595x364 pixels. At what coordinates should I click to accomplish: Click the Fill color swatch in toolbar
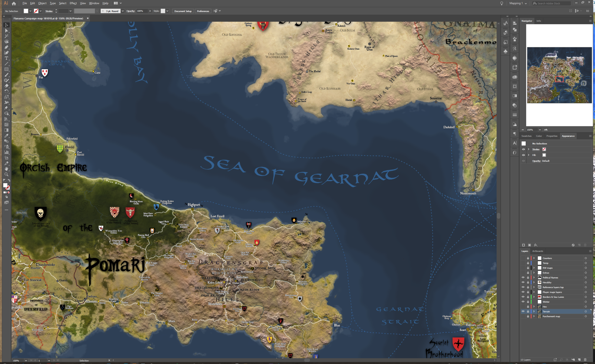[25, 11]
